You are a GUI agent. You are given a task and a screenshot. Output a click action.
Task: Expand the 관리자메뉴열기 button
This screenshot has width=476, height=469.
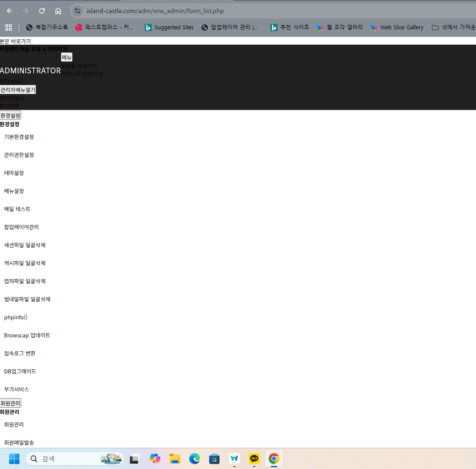coord(18,90)
